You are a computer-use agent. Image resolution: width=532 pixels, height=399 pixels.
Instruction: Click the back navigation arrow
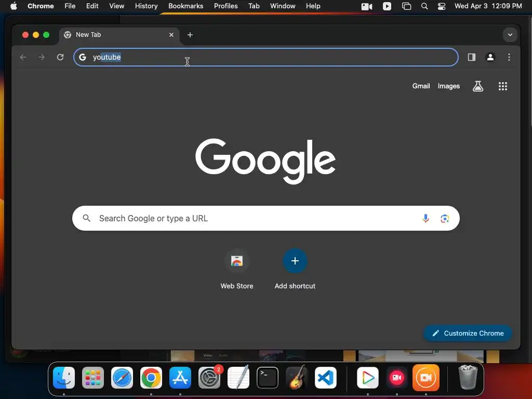click(x=23, y=57)
